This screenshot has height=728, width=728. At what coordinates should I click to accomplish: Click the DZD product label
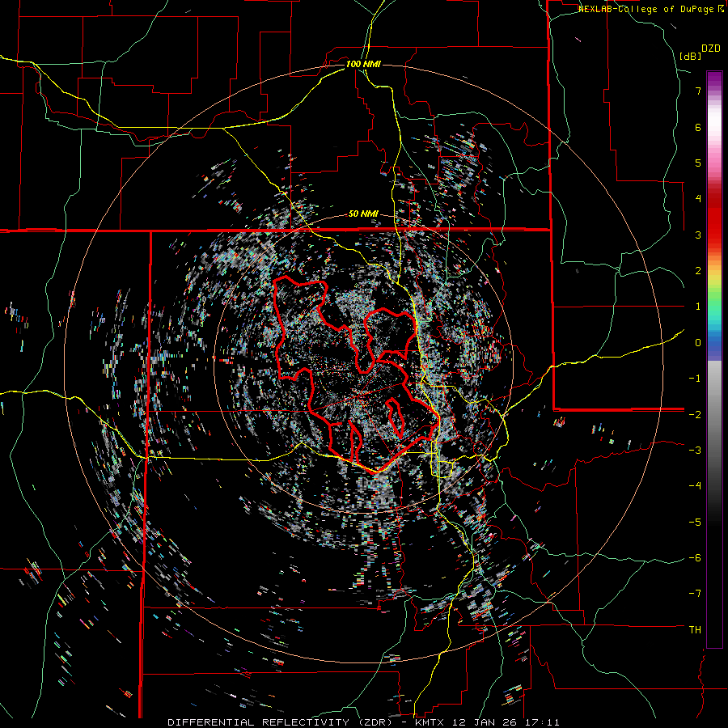point(711,49)
